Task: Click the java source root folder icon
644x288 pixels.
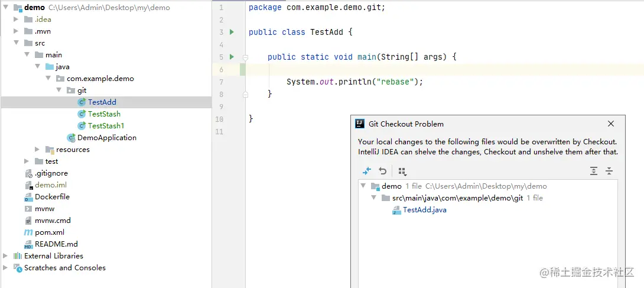Action: click(x=50, y=67)
